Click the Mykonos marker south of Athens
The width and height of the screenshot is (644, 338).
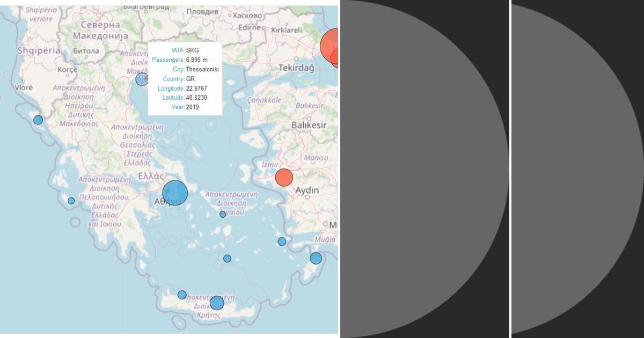(x=222, y=214)
